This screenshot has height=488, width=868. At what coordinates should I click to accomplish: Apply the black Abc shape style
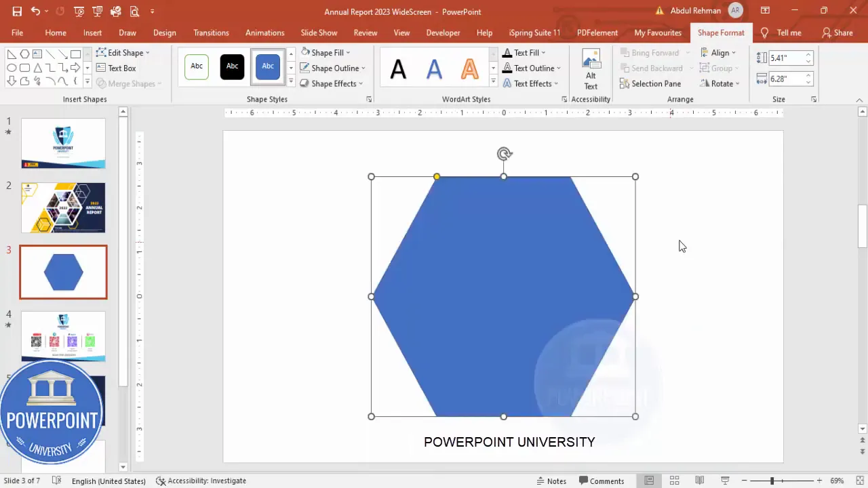pyautogui.click(x=232, y=66)
